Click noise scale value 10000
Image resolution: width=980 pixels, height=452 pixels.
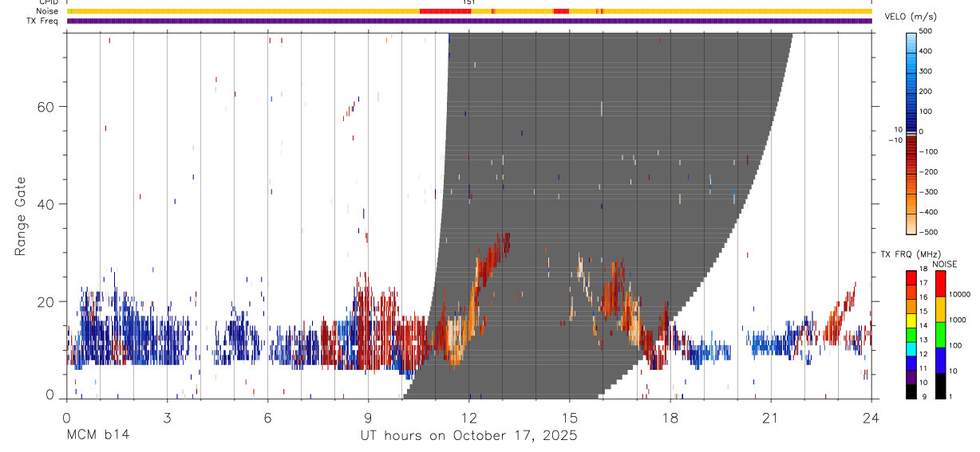click(x=959, y=294)
